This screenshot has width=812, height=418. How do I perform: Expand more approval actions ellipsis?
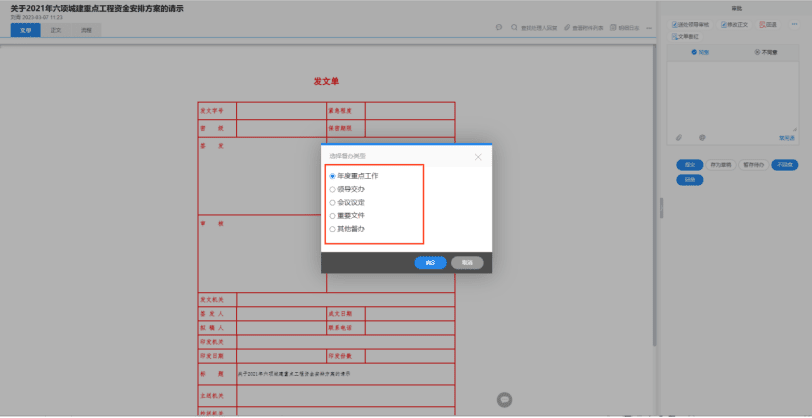794,24
